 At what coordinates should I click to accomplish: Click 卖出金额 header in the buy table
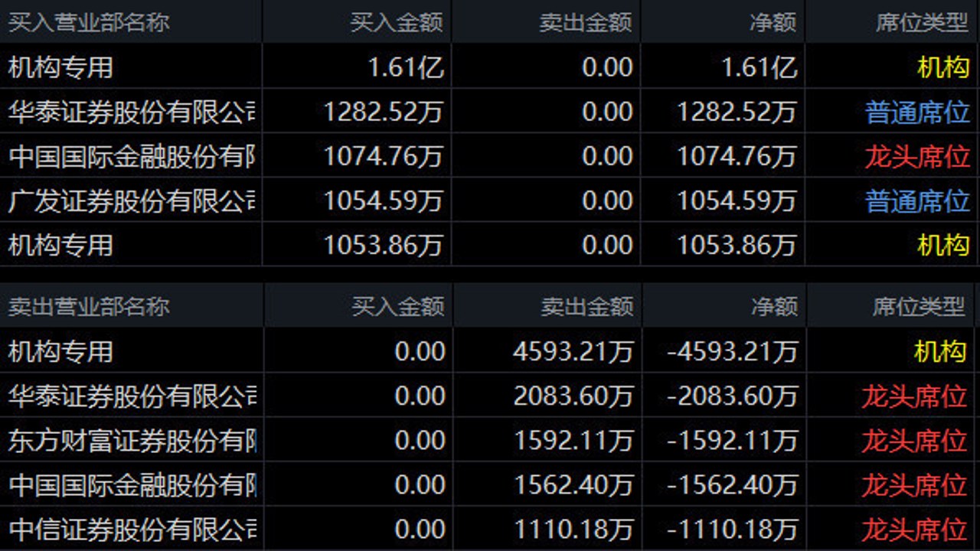[x=586, y=22]
